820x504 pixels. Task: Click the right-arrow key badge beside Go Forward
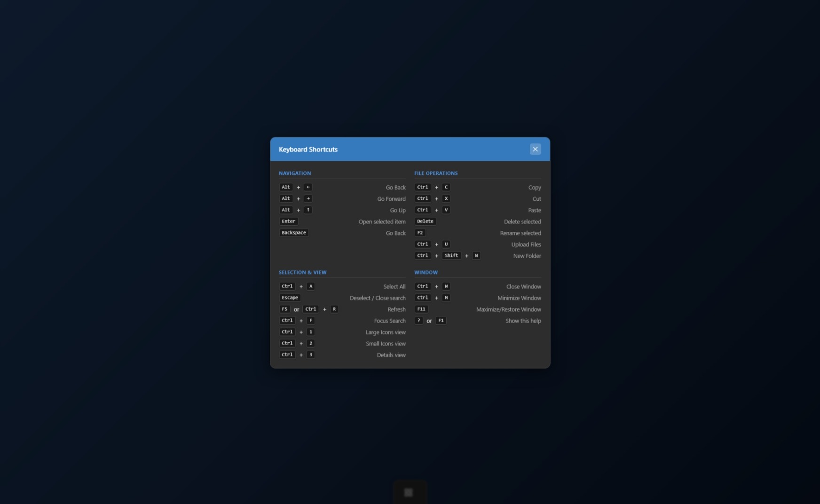307,198
